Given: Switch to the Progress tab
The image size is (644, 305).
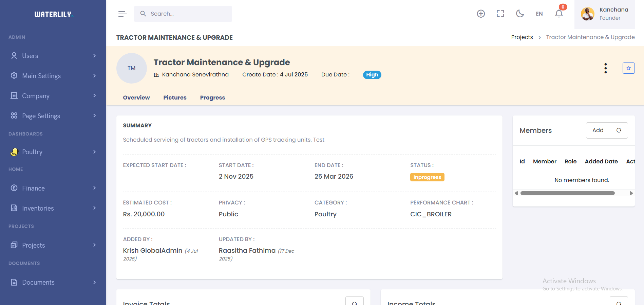Looking at the screenshot, I should pos(212,97).
